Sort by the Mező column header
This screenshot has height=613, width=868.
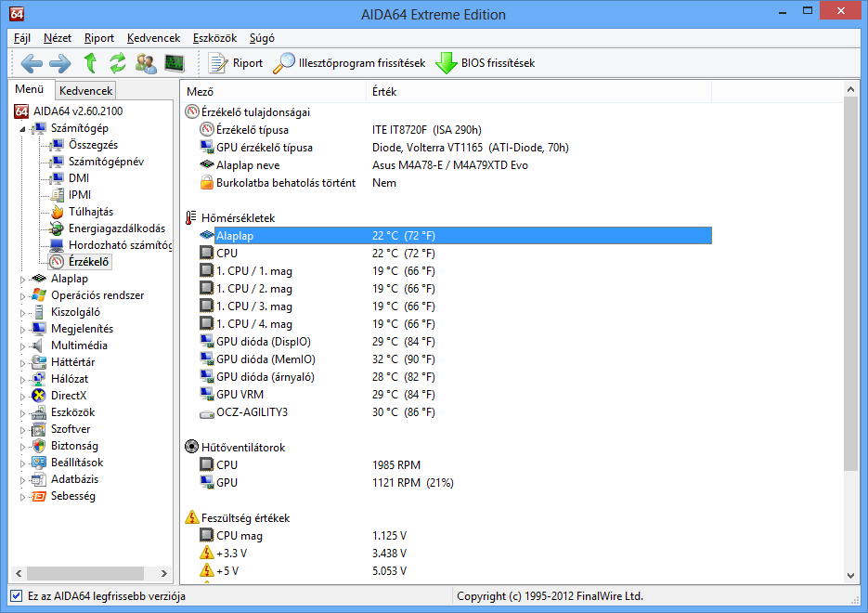click(x=274, y=92)
